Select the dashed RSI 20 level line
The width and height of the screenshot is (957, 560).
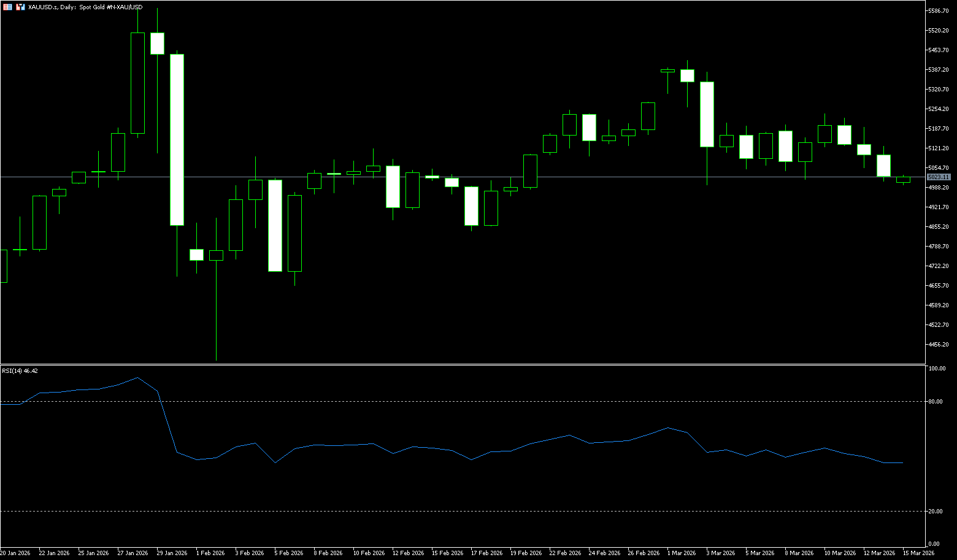click(x=429, y=511)
